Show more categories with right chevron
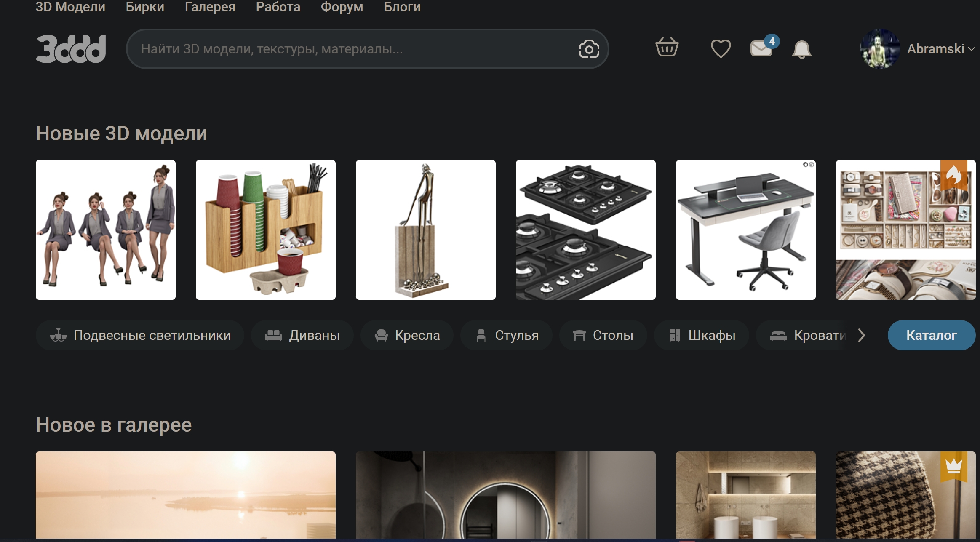980x542 pixels. click(x=862, y=335)
